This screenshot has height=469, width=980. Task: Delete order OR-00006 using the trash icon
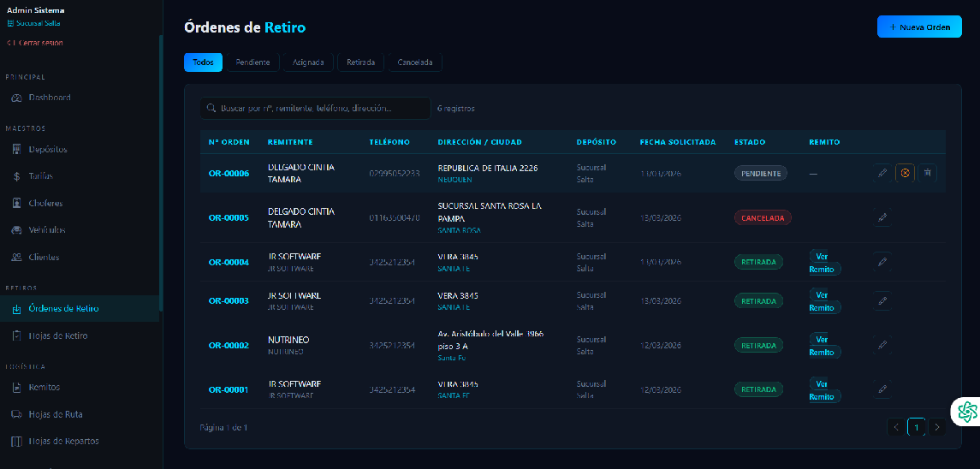tap(928, 173)
